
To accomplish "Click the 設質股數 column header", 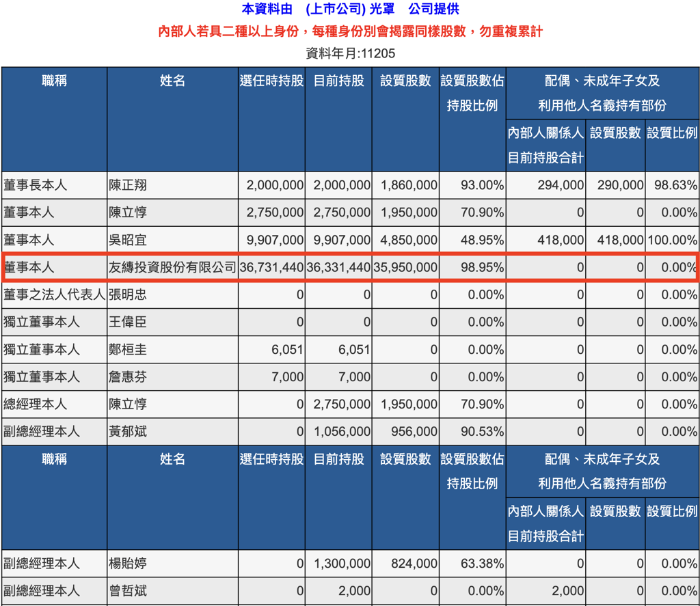I will tap(405, 81).
